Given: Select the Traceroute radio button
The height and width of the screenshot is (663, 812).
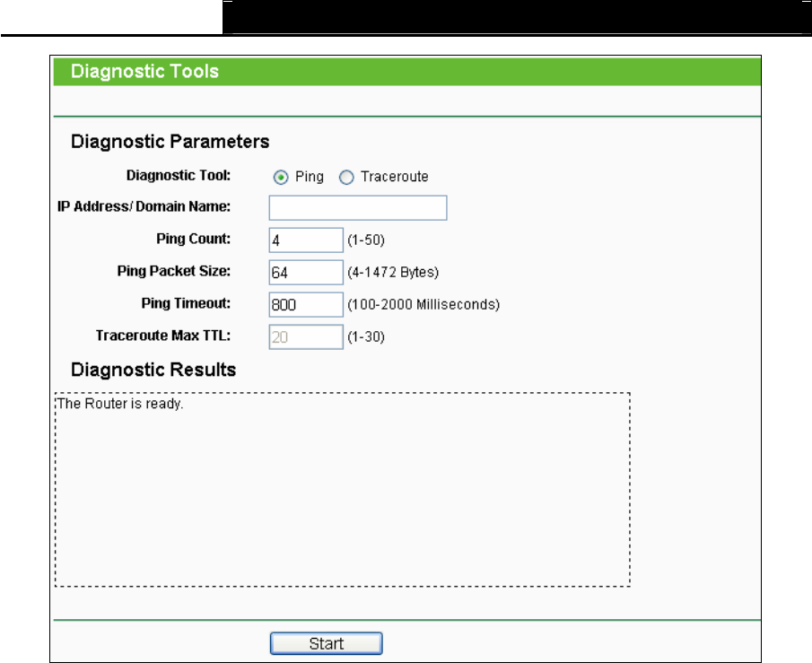Looking at the screenshot, I should point(346,178).
